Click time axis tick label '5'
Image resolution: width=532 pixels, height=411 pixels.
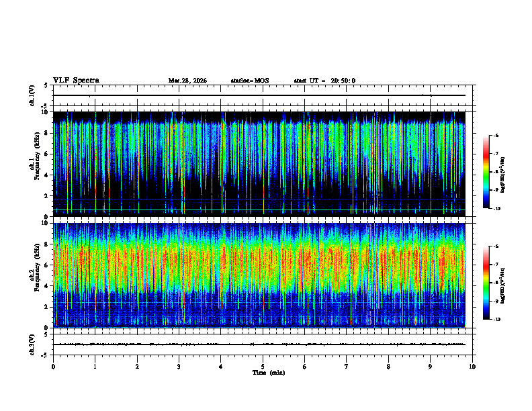tap(263, 367)
